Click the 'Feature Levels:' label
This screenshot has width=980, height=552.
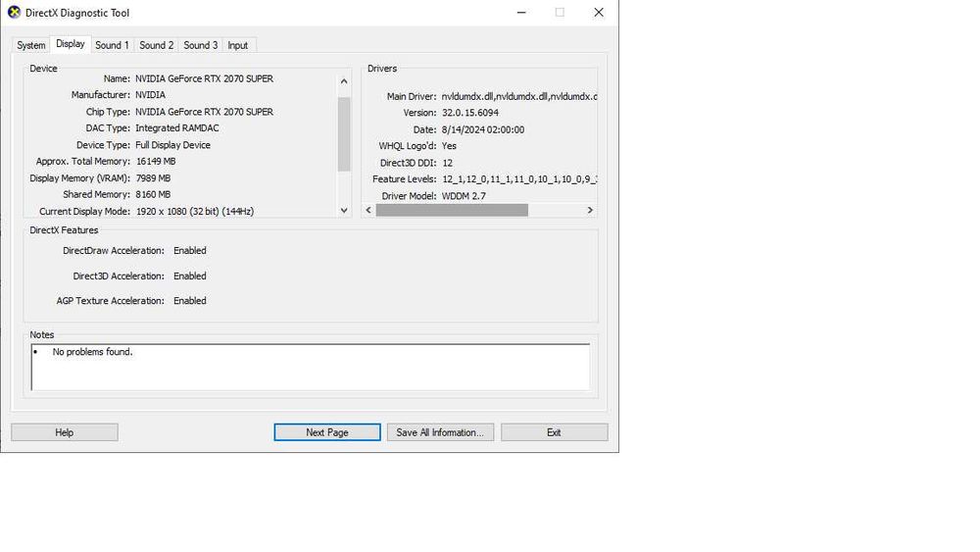click(405, 178)
